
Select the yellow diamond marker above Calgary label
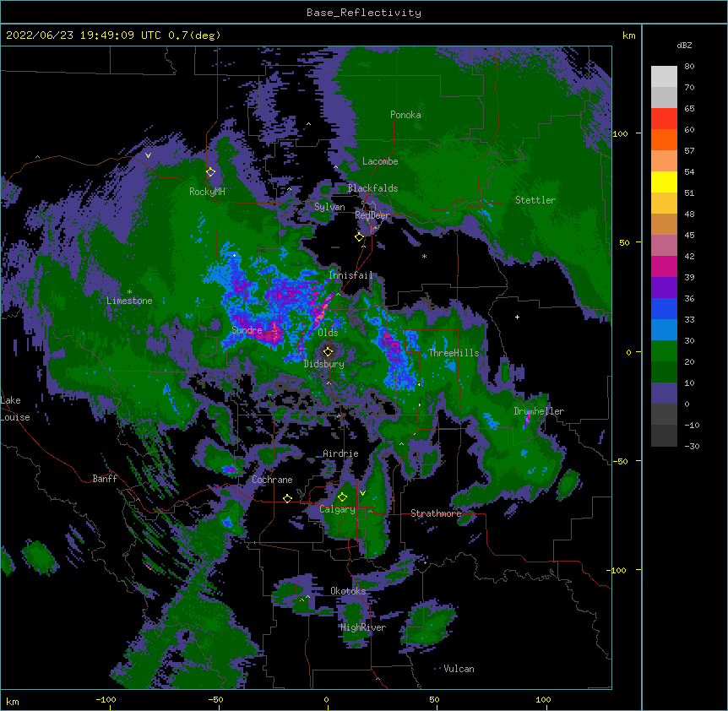pyautogui.click(x=342, y=497)
